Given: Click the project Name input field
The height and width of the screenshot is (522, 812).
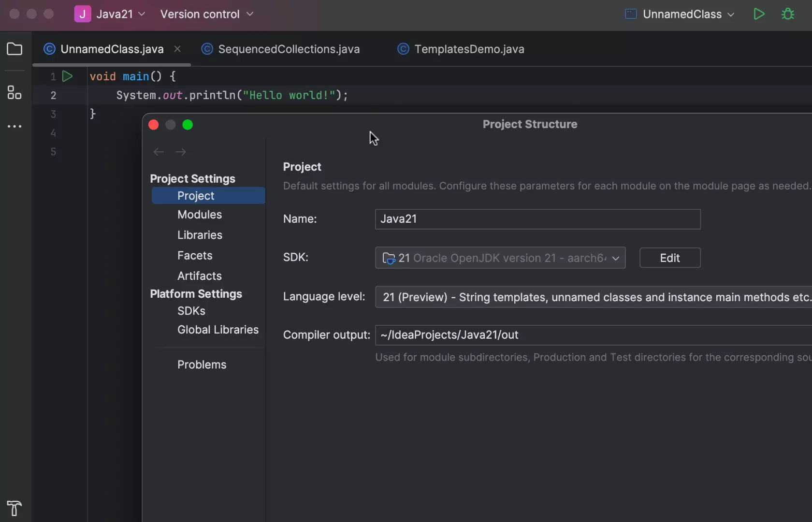Looking at the screenshot, I should pos(537,219).
